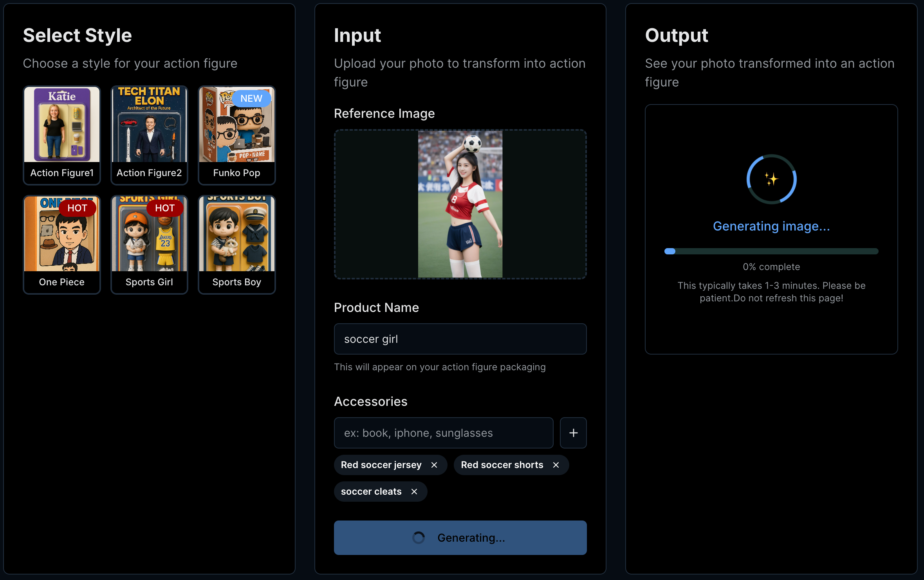
Task: Remove the 'soccer cleats' tag
Action: tap(414, 492)
